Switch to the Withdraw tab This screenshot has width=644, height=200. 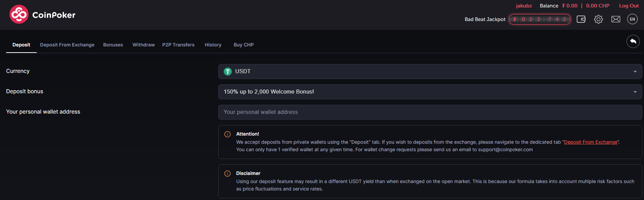pyautogui.click(x=144, y=45)
